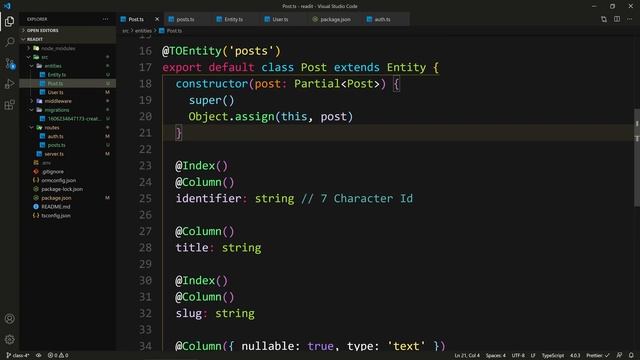Open the Extensions view
The image size is (640, 360).
pyautogui.click(x=9, y=105)
